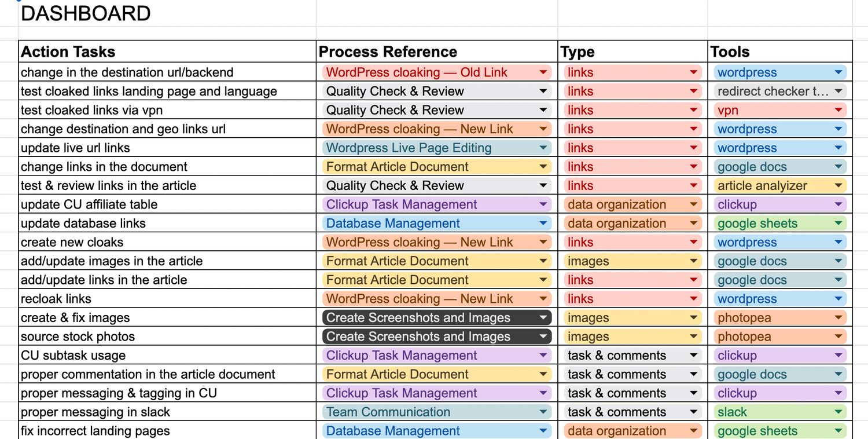
Task: Select 'add/update links in the article' cell
Action: tap(167, 280)
